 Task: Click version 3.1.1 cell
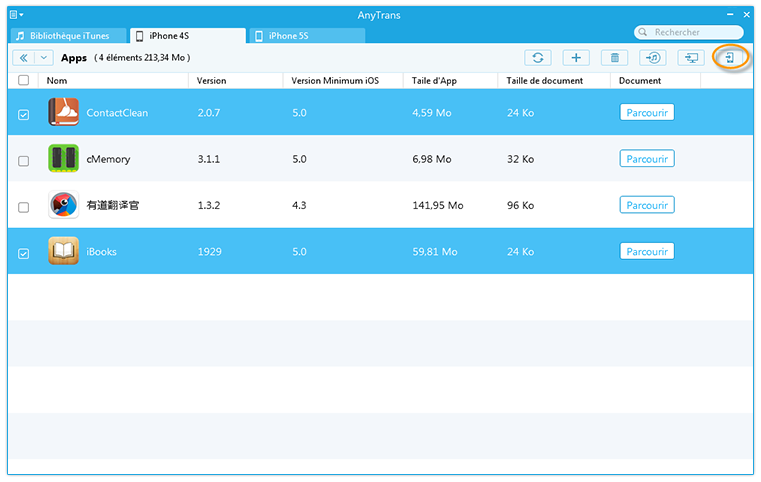click(209, 159)
